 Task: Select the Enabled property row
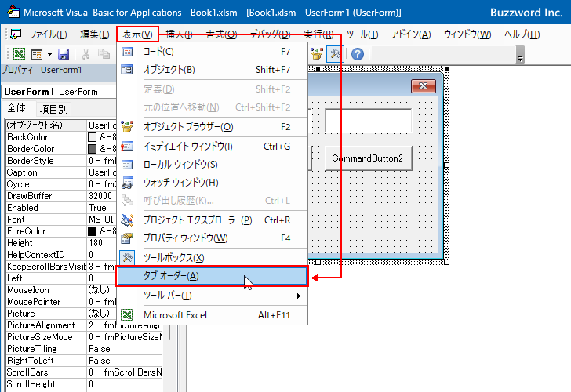pos(61,208)
